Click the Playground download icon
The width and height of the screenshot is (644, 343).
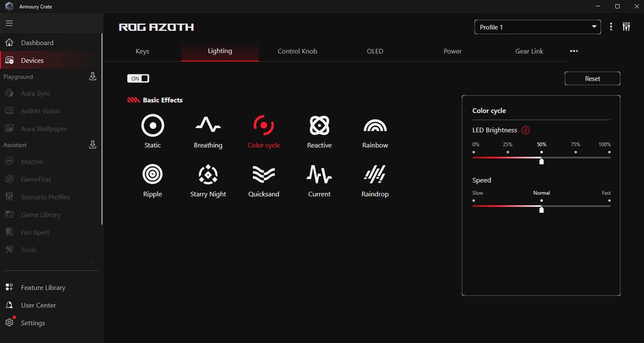click(93, 77)
